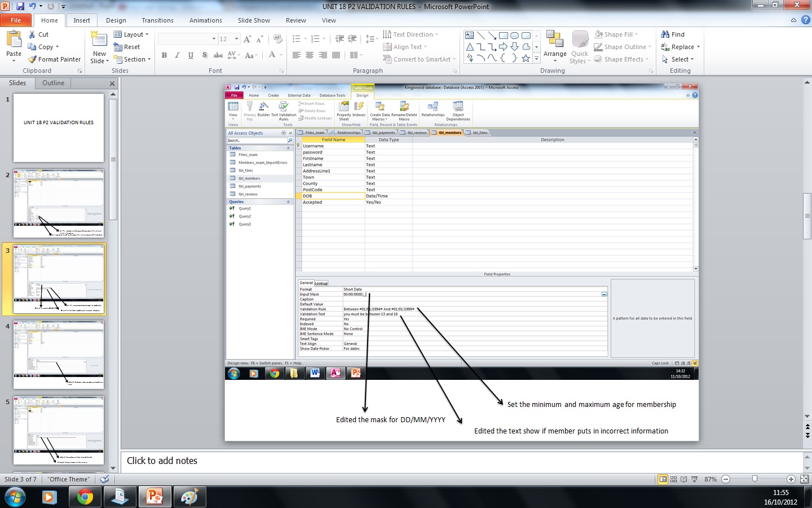Screen dimensions: 812x508
Task: Insert a New Slide from the ribbon
Action: click(99, 47)
